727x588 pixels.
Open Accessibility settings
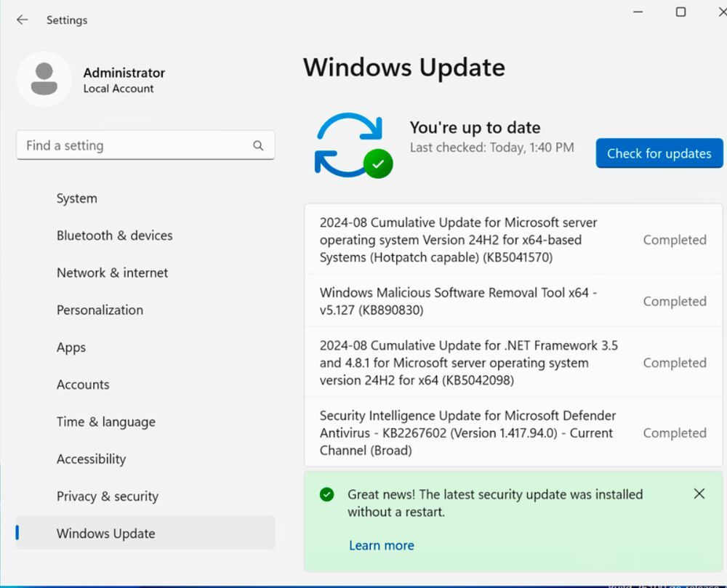pyautogui.click(x=91, y=459)
